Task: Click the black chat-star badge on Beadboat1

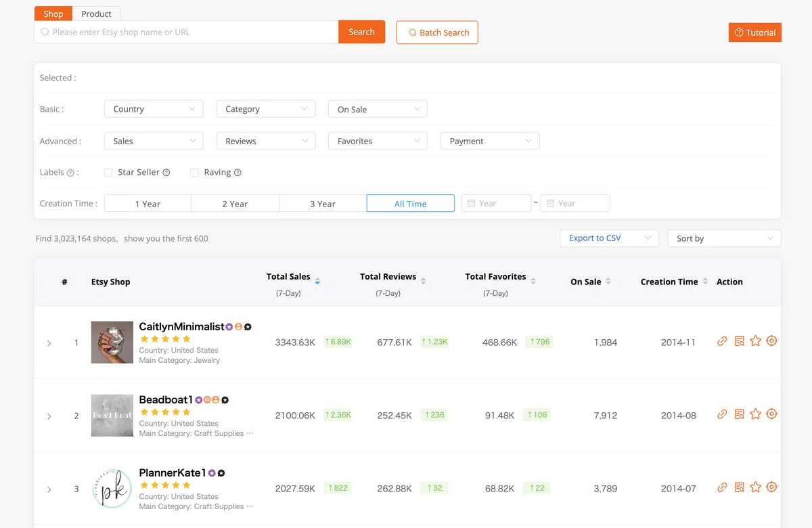Action: (225, 400)
